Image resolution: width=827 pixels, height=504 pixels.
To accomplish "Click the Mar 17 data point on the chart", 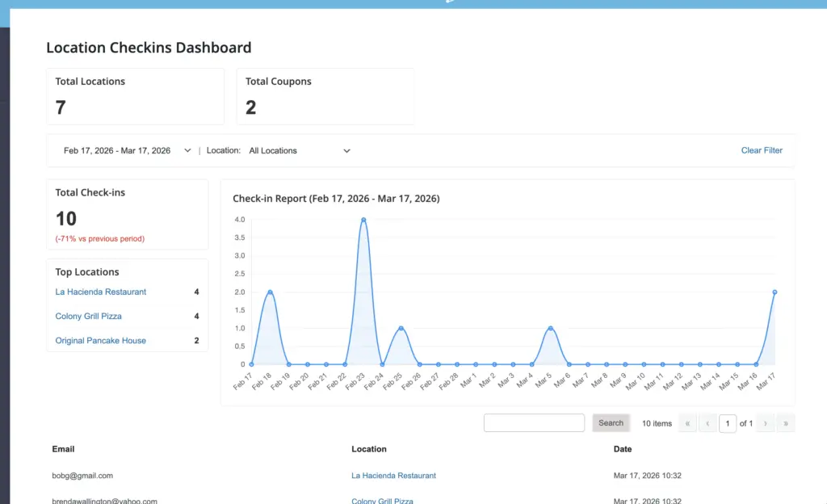I will (x=775, y=292).
